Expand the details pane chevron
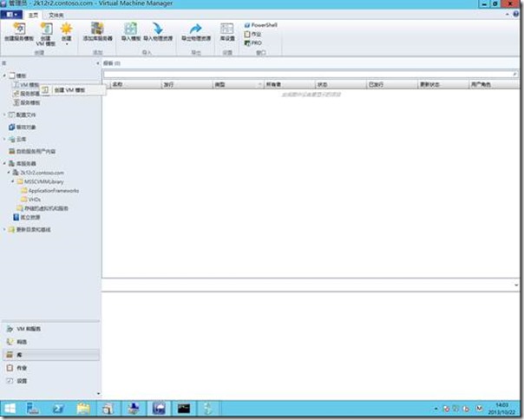 [x=516, y=285]
